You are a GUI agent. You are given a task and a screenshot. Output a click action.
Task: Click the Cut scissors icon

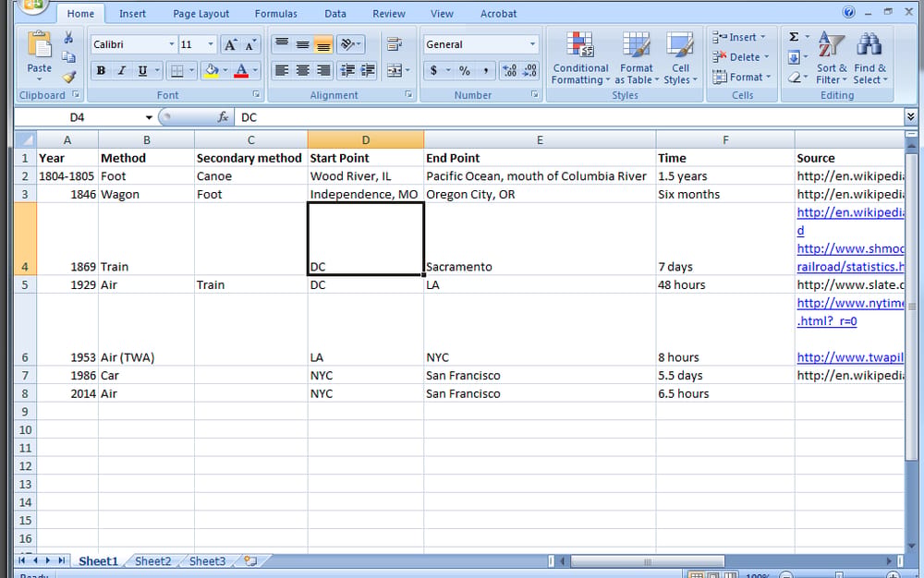[x=69, y=38]
